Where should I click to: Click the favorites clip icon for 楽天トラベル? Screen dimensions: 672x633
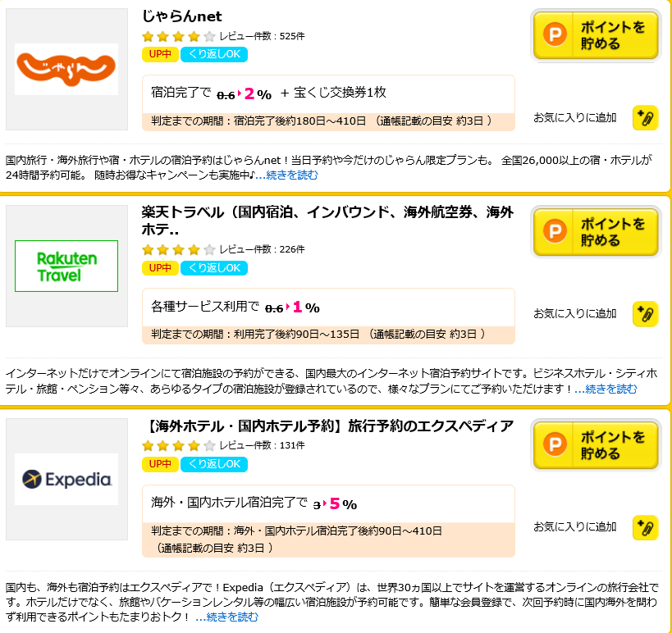645,314
